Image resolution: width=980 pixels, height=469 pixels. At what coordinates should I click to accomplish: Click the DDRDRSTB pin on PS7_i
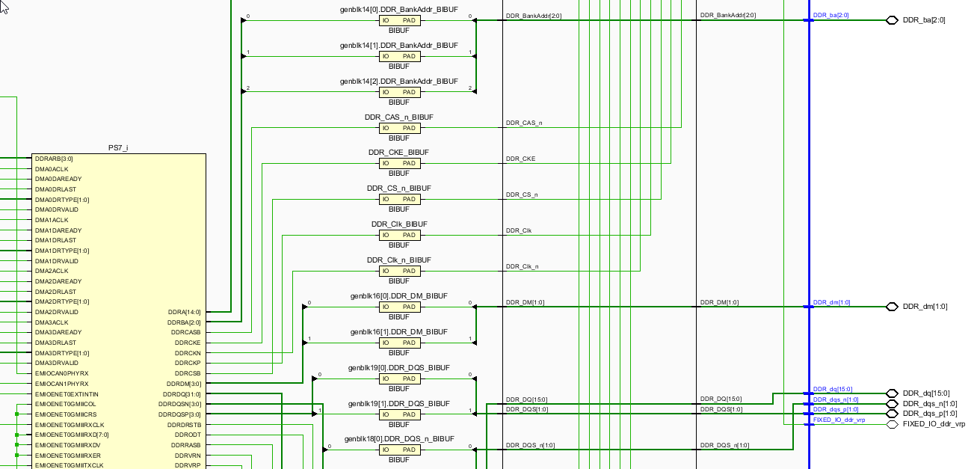point(186,424)
